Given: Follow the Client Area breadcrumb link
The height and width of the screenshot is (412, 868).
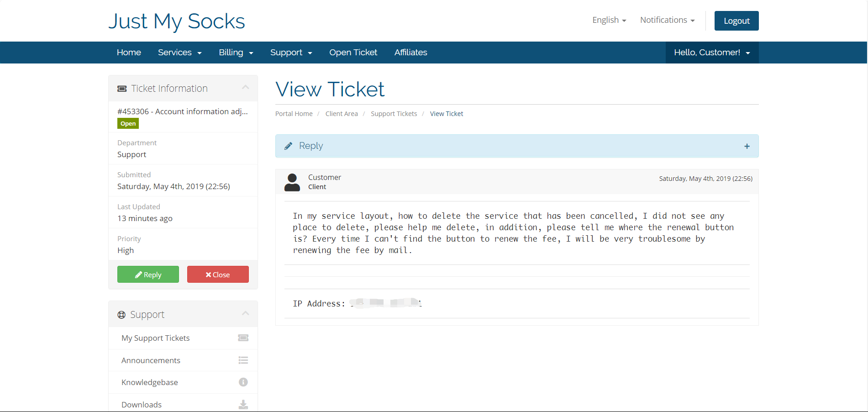Looking at the screenshot, I should click(x=342, y=114).
